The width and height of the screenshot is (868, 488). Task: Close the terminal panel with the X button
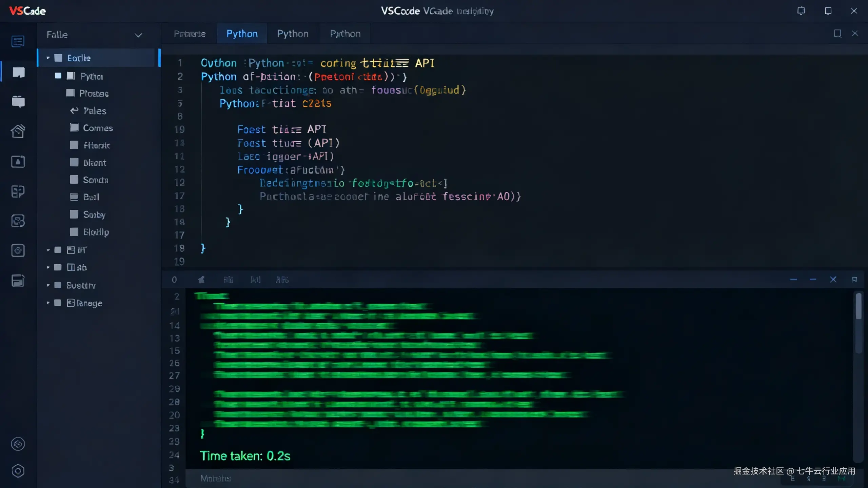click(834, 280)
